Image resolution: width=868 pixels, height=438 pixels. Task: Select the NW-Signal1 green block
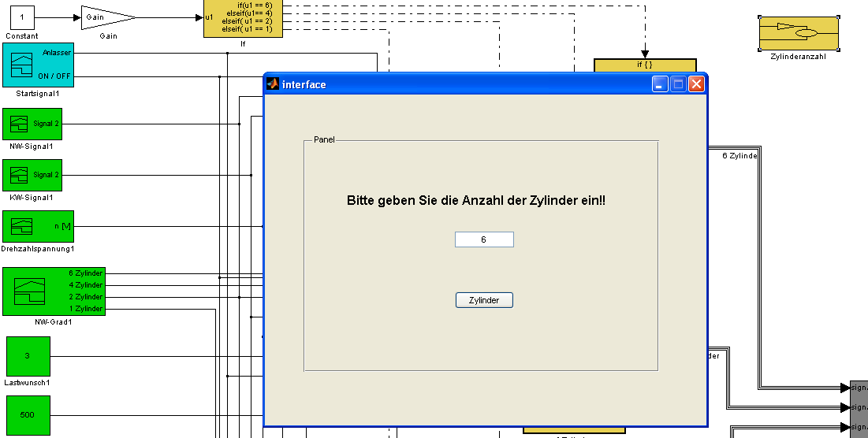point(32,124)
